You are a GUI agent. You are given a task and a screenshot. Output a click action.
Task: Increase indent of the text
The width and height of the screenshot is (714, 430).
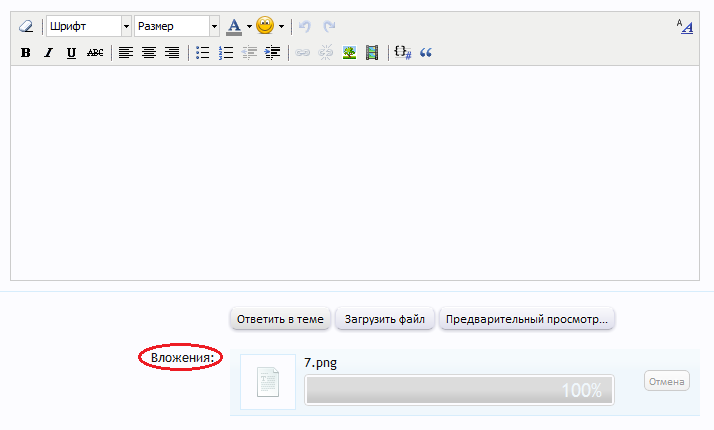[x=272, y=53]
